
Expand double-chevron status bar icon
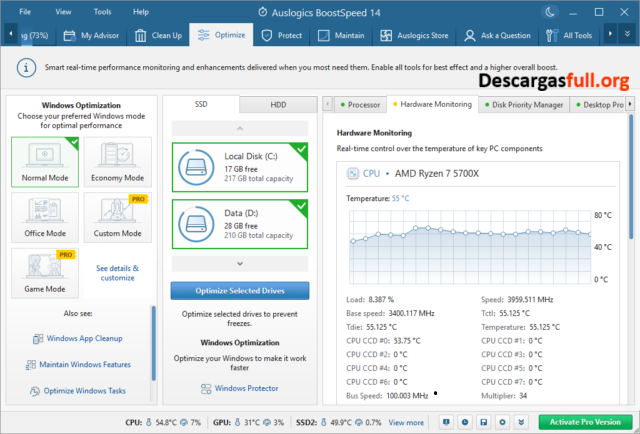[x=521, y=422]
